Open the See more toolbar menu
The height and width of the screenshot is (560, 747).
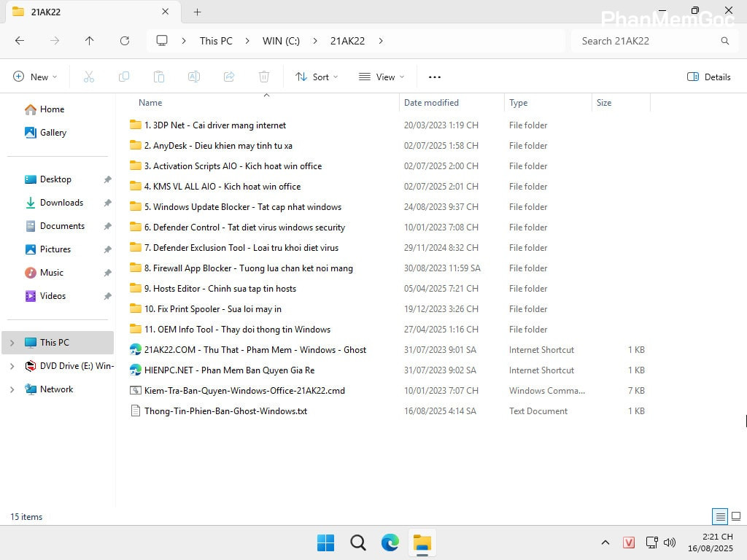tap(434, 77)
